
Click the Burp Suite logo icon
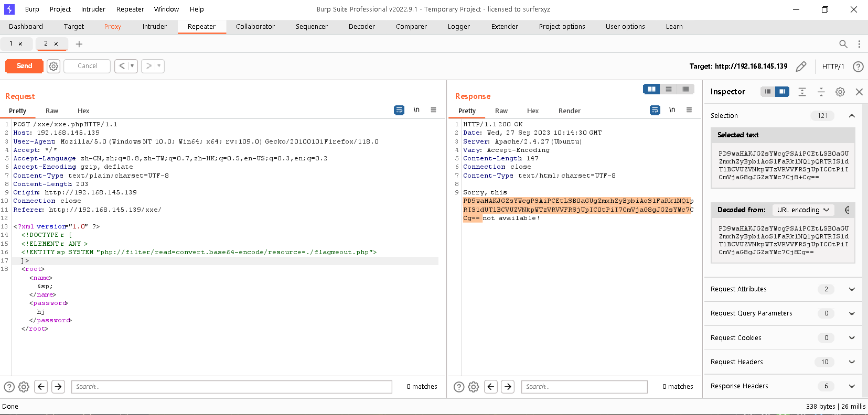click(x=9, y=9)
